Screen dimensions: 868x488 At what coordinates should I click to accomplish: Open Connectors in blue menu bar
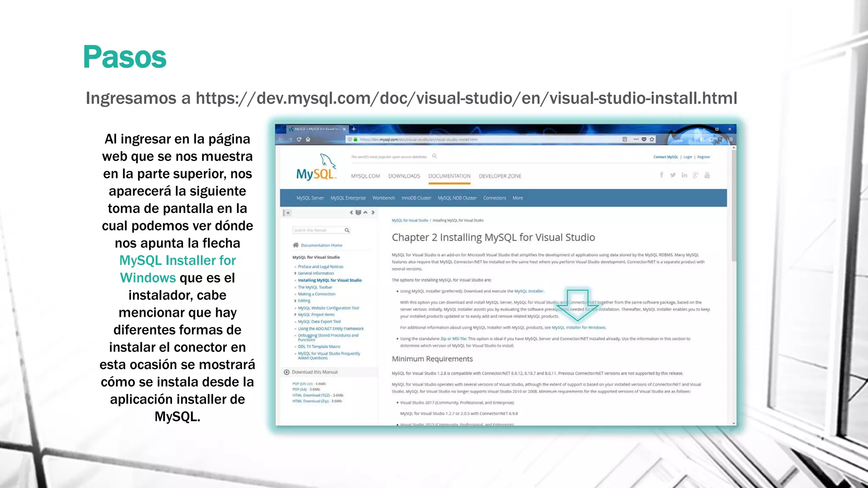(495, 198)
